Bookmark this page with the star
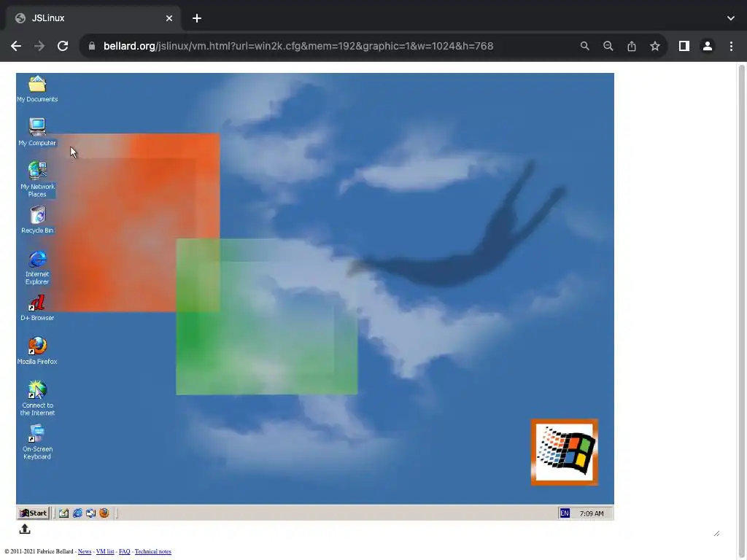This screenshot has height=560, width=747. click(x=655, y=46)
